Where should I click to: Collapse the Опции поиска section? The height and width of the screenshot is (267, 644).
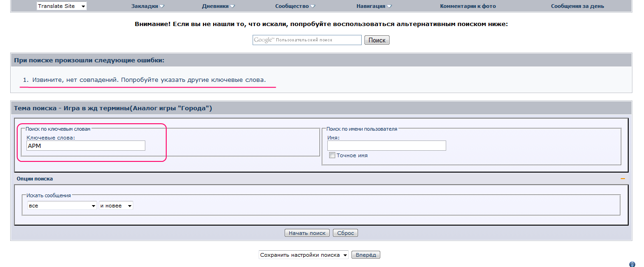pyautogui.click(x=623, y=179)
